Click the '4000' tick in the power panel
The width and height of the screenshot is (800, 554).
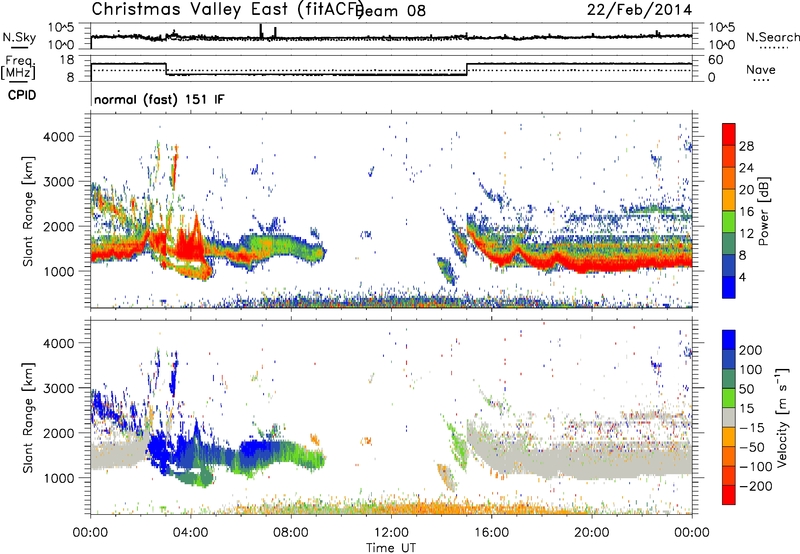click(x=58, y=137)
